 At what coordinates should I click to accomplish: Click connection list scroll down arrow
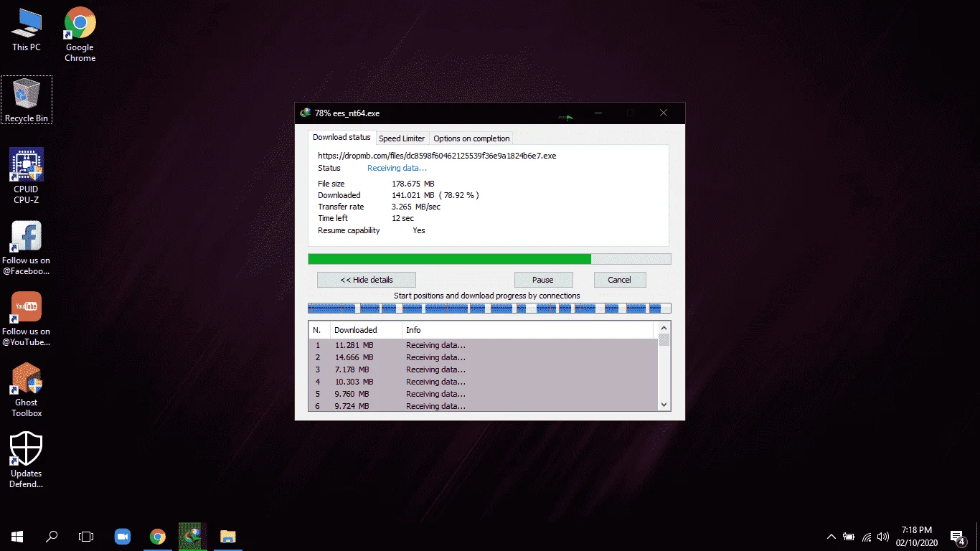(x=664, y=405)
